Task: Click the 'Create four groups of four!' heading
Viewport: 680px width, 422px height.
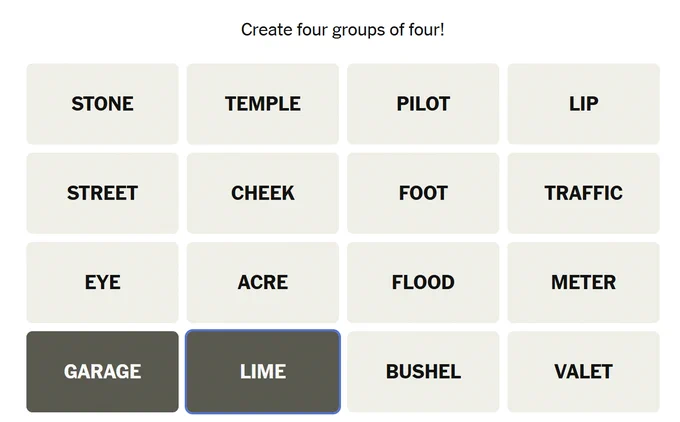Action: tap(343, 30)
